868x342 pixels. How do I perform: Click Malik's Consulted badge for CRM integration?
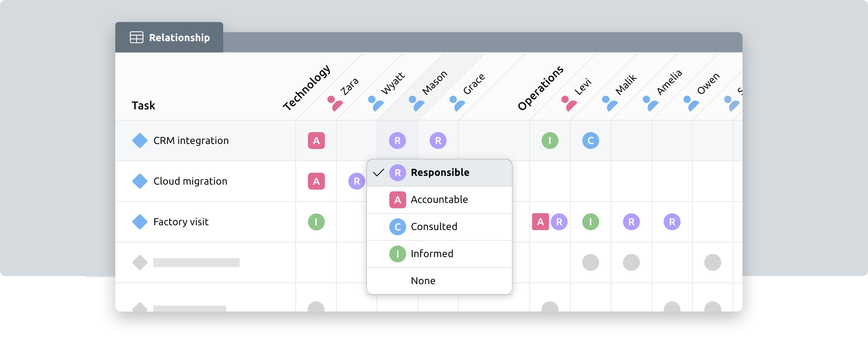(x=590, y=141)
